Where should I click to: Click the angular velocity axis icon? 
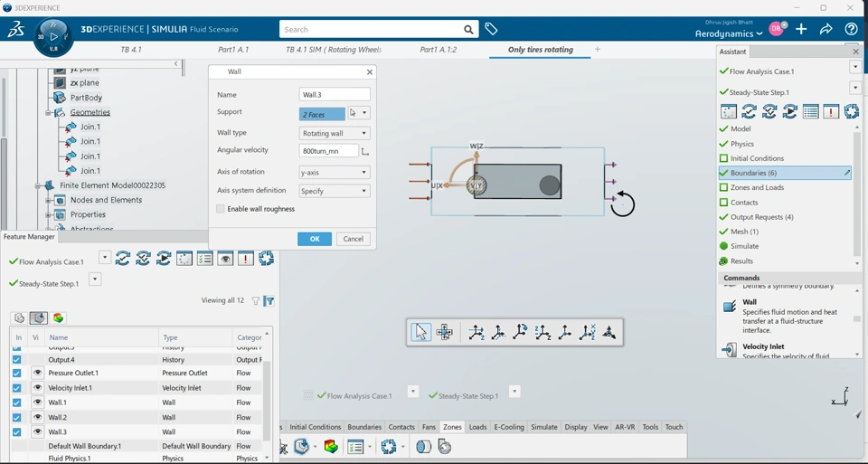click(x=364, y=151)
